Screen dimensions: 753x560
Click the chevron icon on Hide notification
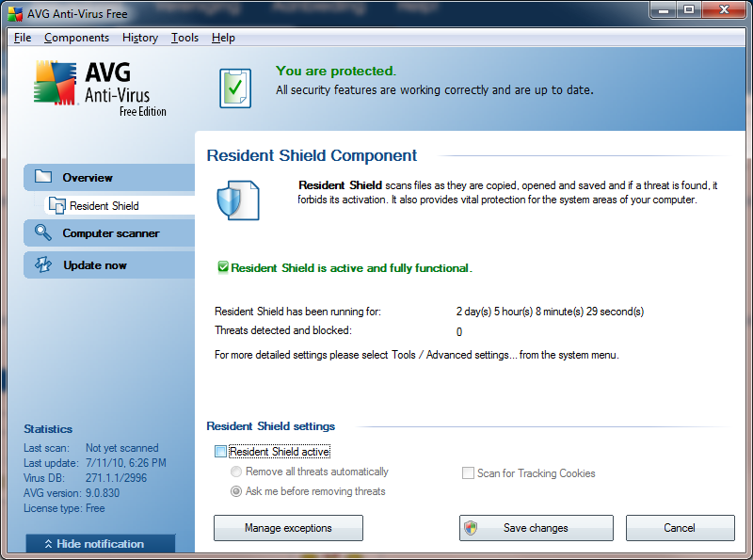click(x=48, y=544)
